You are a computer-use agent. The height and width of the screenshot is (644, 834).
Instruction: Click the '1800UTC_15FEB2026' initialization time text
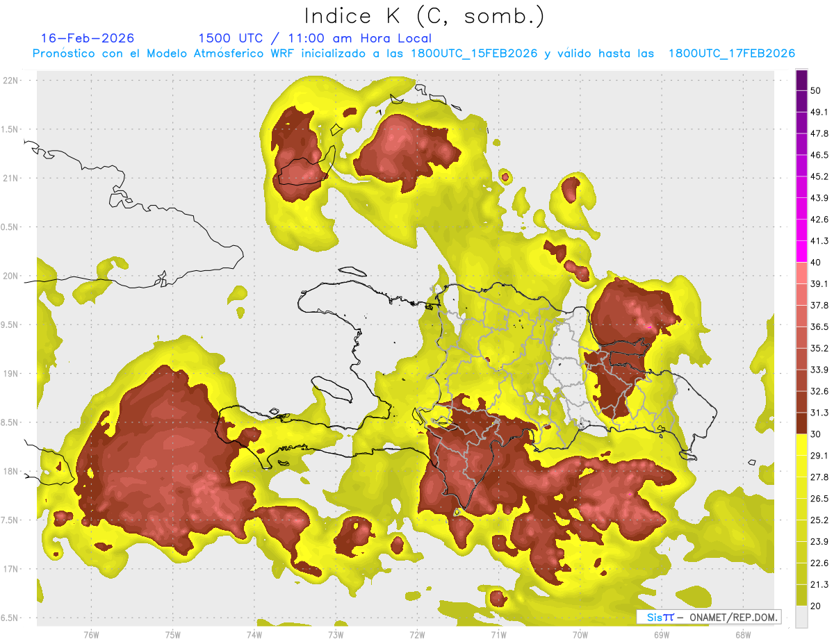coord(474,53)
